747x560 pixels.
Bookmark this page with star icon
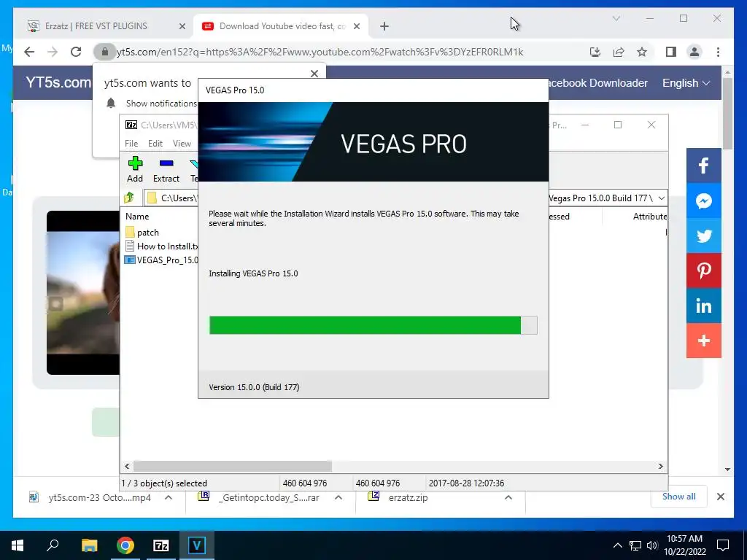(642, 52)
